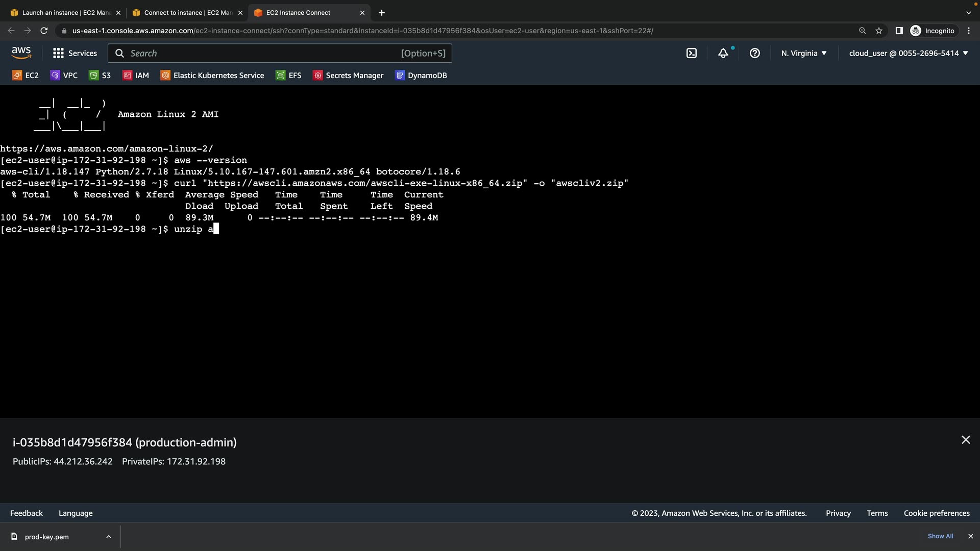Open EC2 shortcut in favorites bar
The image size is (980, 551).
click(x=26, y=76)
